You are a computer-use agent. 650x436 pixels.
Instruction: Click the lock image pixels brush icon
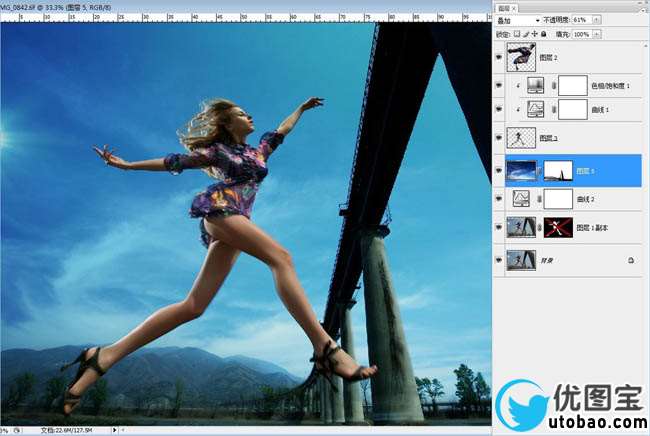(x=525, y=34)
